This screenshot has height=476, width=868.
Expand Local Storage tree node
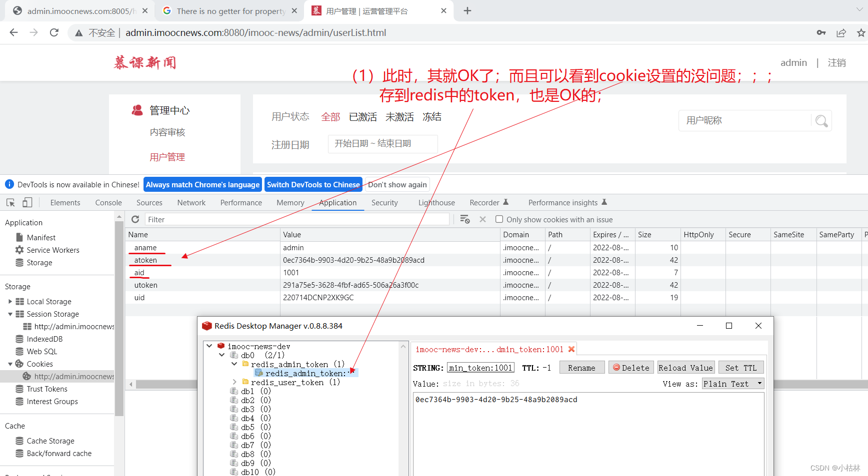10,302
